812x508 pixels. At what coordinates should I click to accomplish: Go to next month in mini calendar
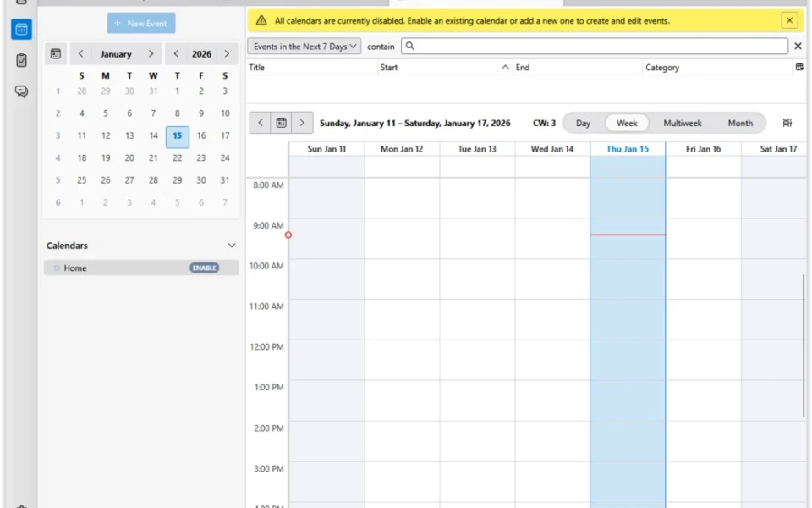(151, 54)
